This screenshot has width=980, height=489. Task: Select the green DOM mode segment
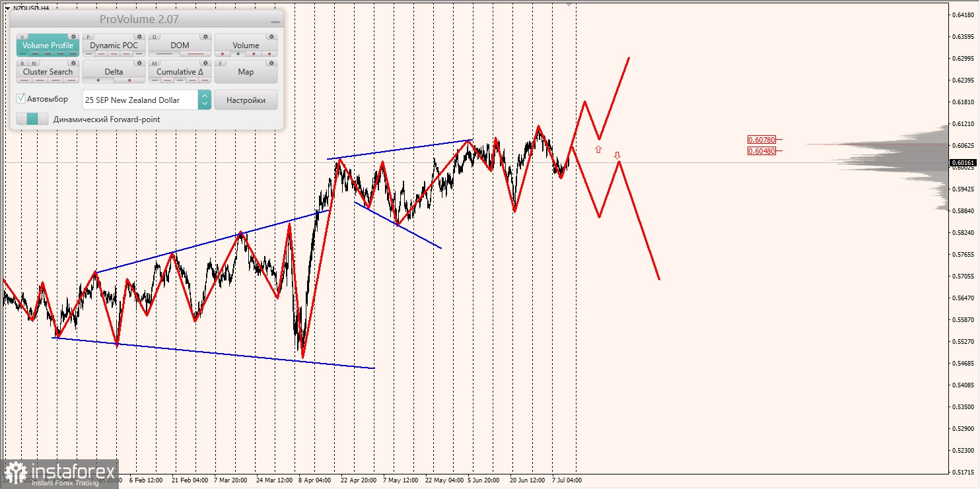164,53
